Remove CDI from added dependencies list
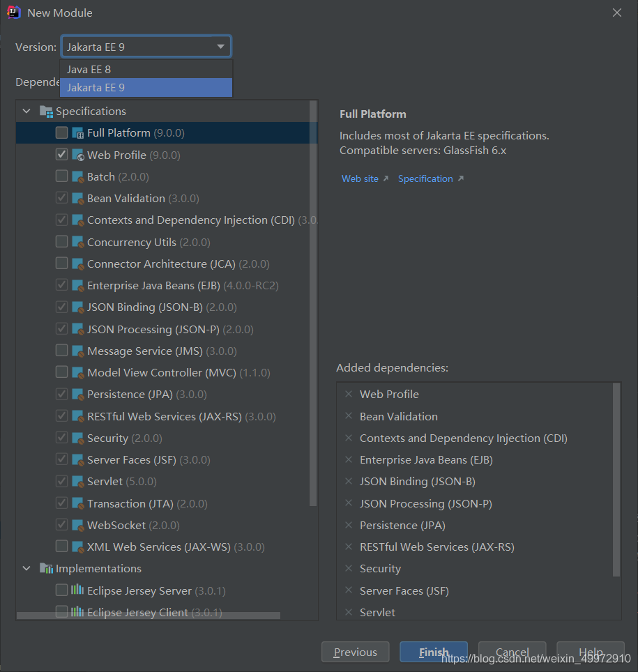The height and width of the screenshot is (672, 638). [349, 438]
